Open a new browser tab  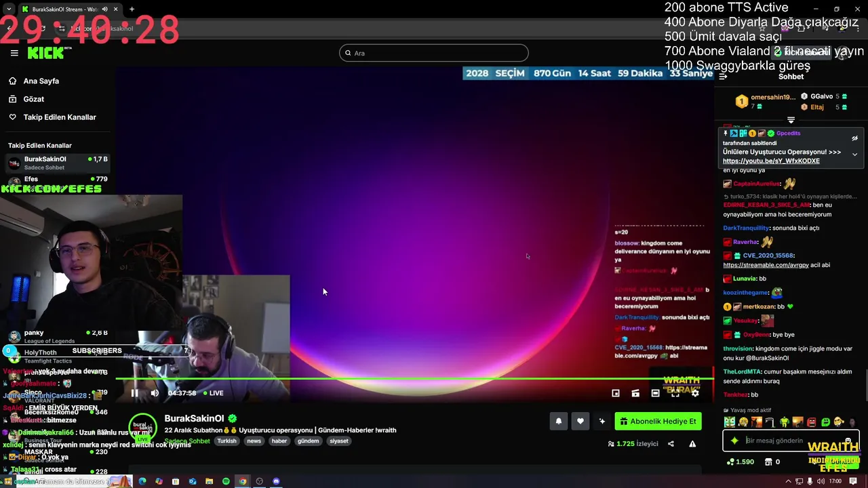tap(132, 9)
